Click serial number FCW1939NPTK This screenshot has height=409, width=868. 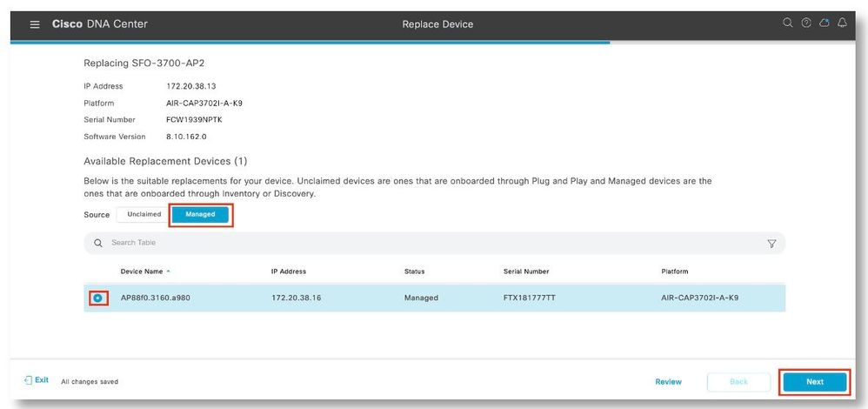(194, 120)
